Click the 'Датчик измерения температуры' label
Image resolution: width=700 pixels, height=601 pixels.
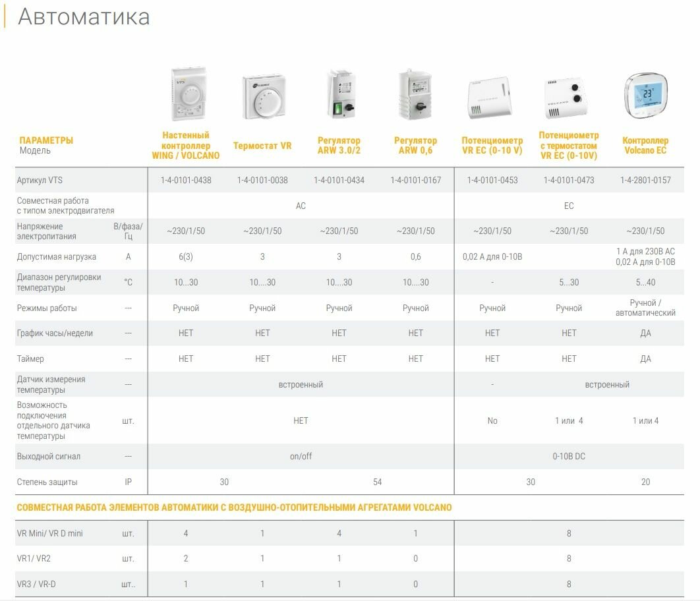(x=51, y=385)
